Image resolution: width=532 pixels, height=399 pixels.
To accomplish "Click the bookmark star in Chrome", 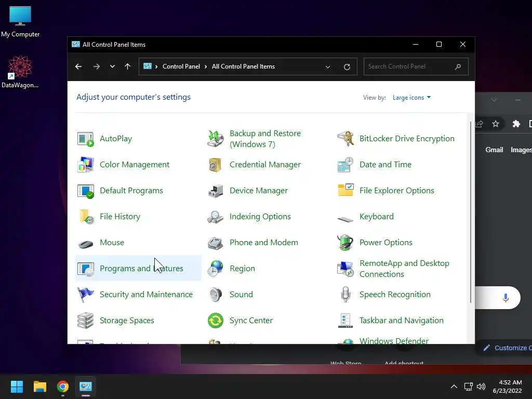I will (496, 124).
